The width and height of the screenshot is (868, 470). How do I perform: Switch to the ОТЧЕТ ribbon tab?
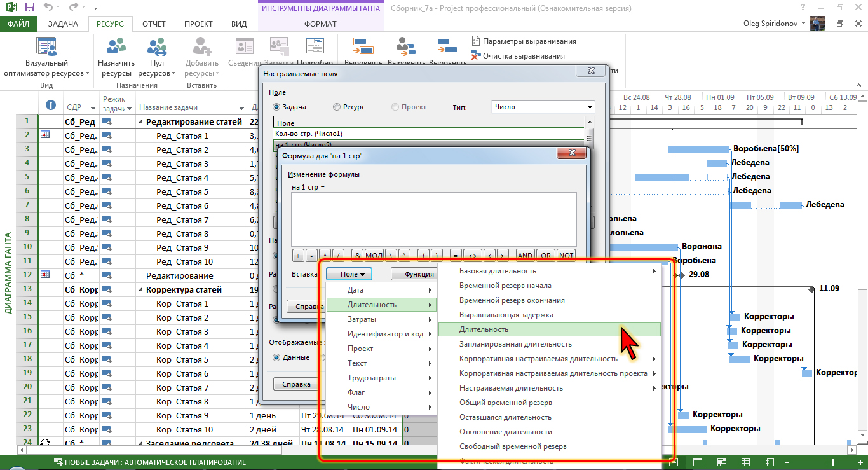(x=154, y=24)
